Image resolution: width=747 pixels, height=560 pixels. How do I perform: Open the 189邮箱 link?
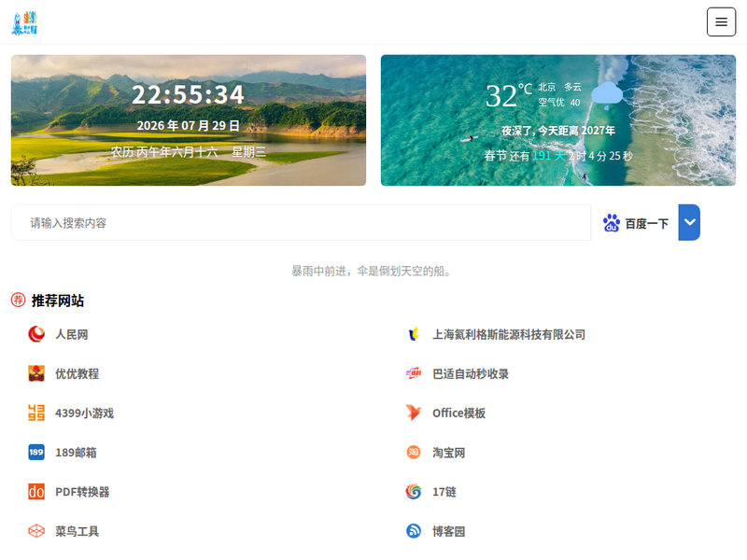76,453
